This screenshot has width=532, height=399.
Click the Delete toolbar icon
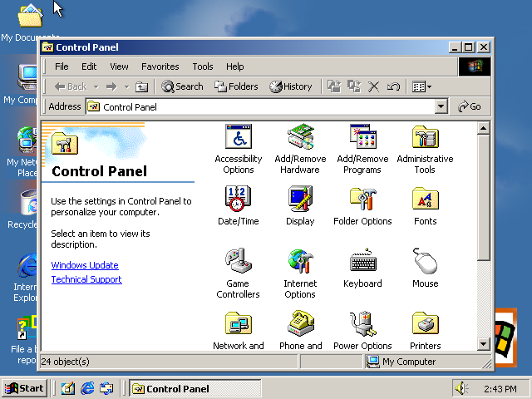pyautogui.click(x=373, y=86)
